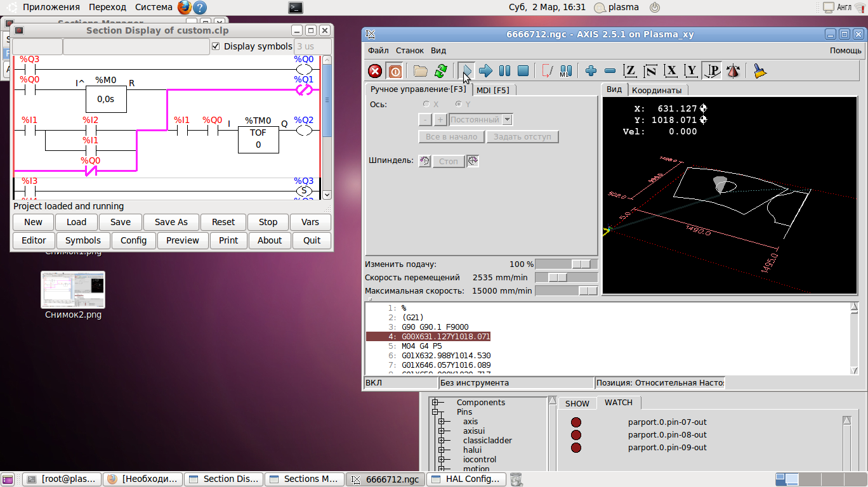Select the perspective view P icon
Image resolution: width=868 pixels, height=487 pixels.
tap(712, 71)
